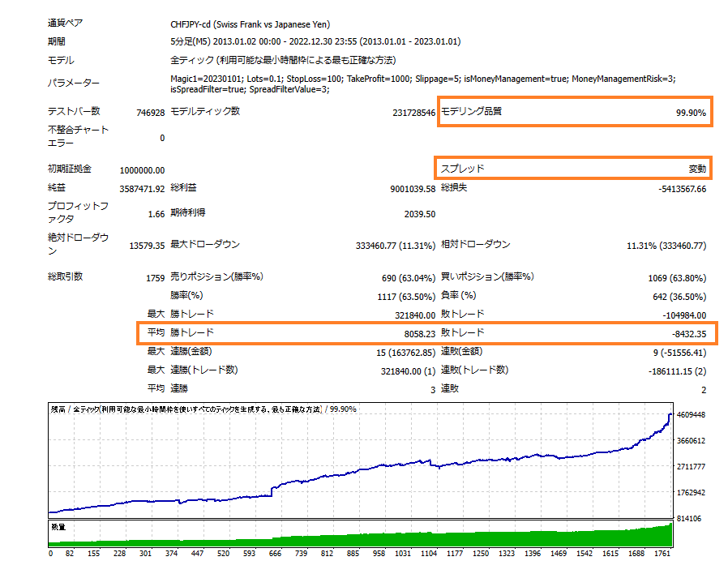Image resolution: width=728 pixels, height=561 pixels.
Task: Select the value '1000000.00'
Action: point(142,170)
